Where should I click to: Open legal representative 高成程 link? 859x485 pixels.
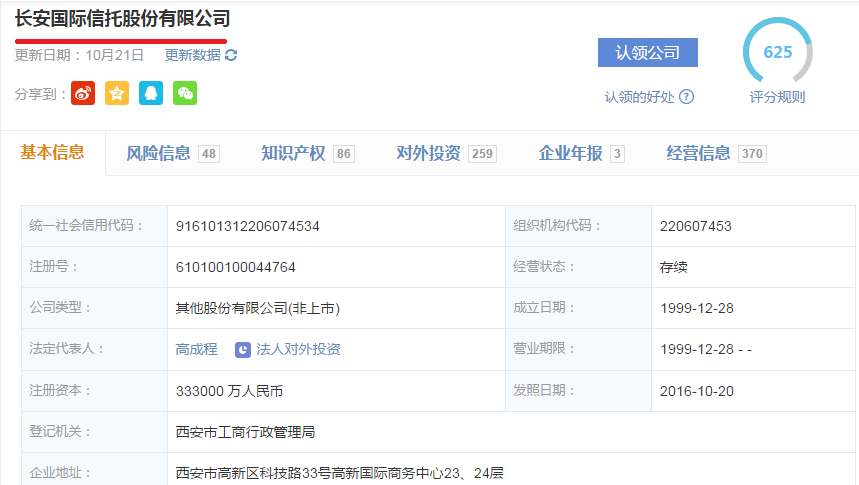point(196,349)
